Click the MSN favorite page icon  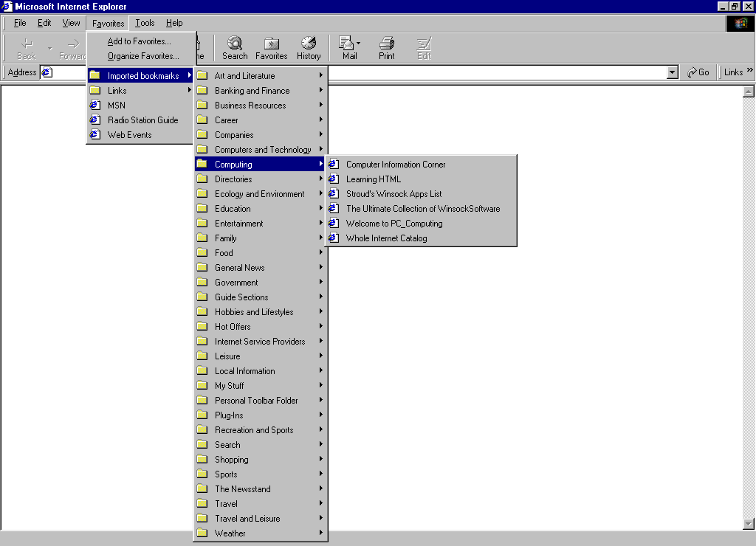click(95, 105)
